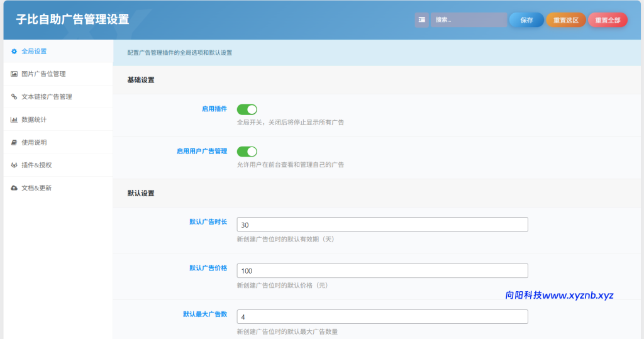Click the 默认最大广告数 input showing 4
The height and width of the screenshot is (339, 644).
point(382,317)
